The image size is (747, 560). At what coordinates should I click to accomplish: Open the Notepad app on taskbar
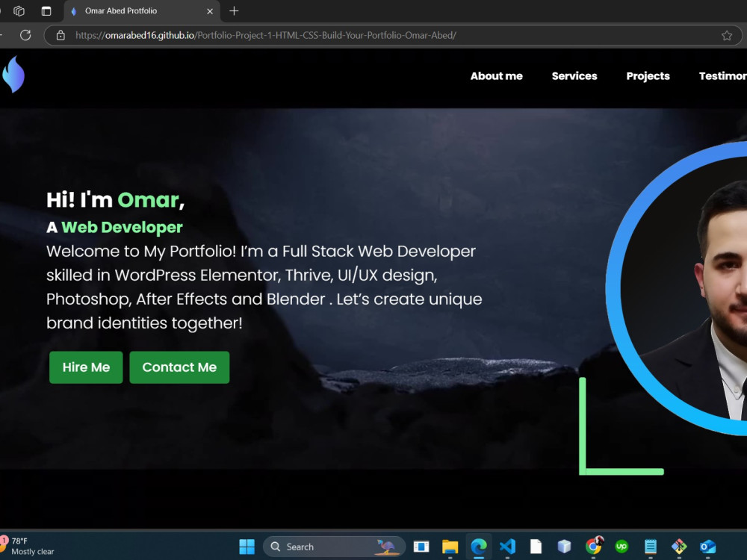tap(651, 547)
